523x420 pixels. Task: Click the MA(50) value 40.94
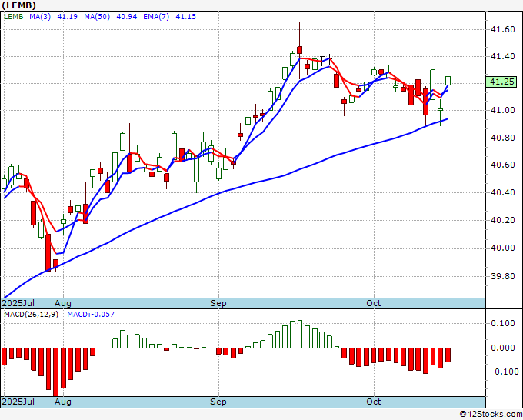tap(126, 17)
